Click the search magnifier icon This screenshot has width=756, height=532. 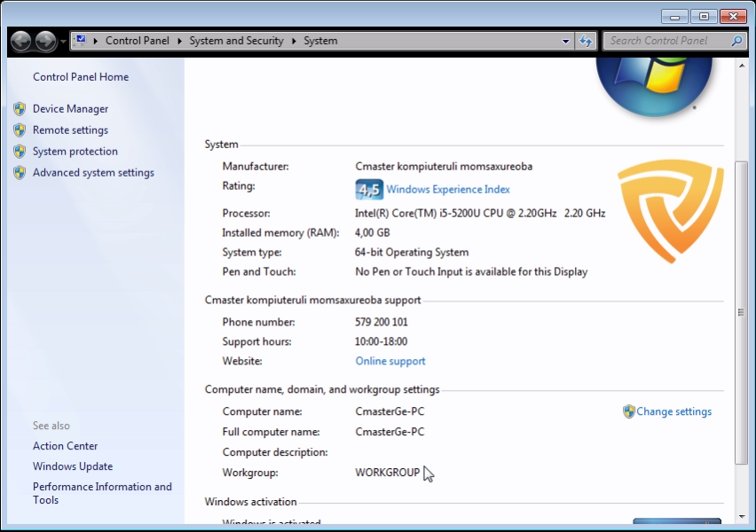pyautogui.click(x=736, y=41)
